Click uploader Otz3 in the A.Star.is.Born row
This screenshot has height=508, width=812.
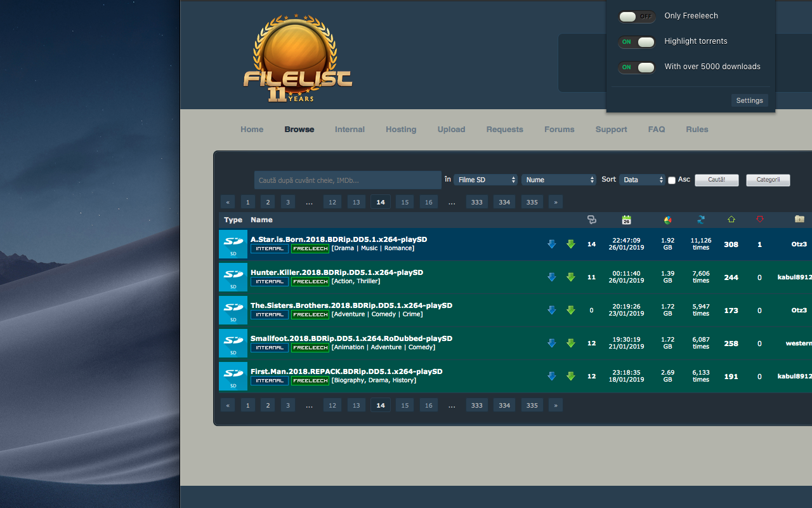(x=799, y=244)
